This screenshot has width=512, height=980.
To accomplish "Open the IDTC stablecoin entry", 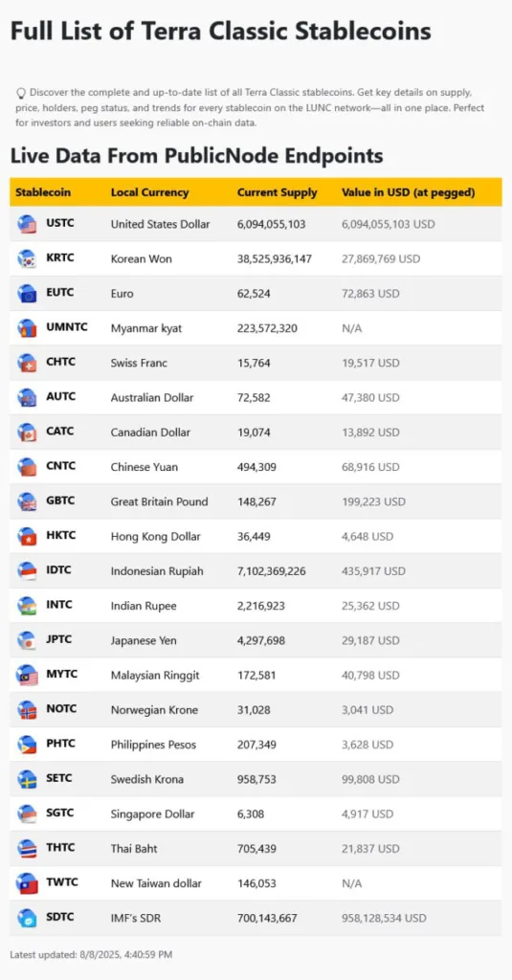I will [x=59, y=570].
